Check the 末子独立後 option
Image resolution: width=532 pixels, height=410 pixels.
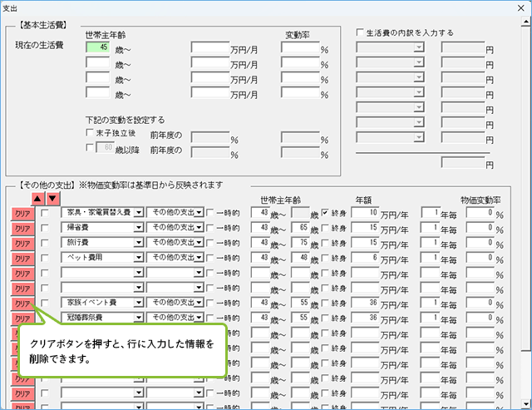pos(90,132)
